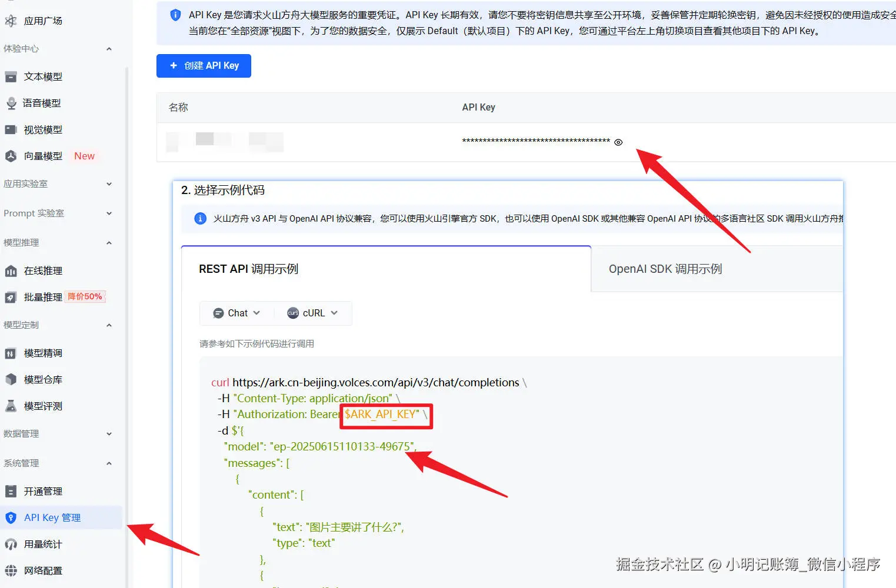Open the 模型精调 page
This screenshot has width=896, height=588.
[42, 353]
